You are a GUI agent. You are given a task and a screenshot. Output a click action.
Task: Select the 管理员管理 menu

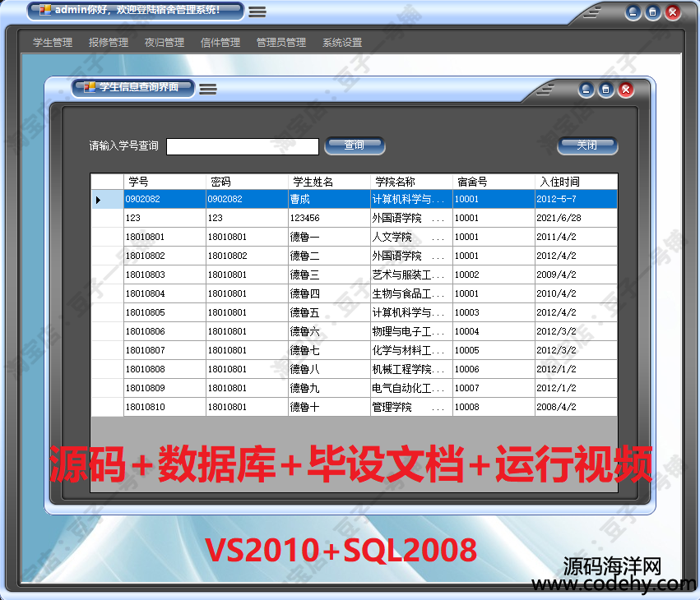[281, 43]
